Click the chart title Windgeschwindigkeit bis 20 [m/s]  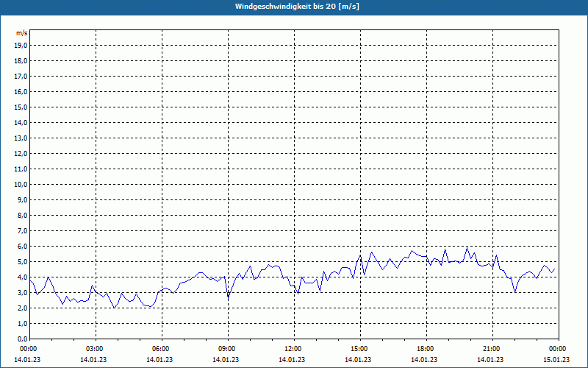[297, 7]
